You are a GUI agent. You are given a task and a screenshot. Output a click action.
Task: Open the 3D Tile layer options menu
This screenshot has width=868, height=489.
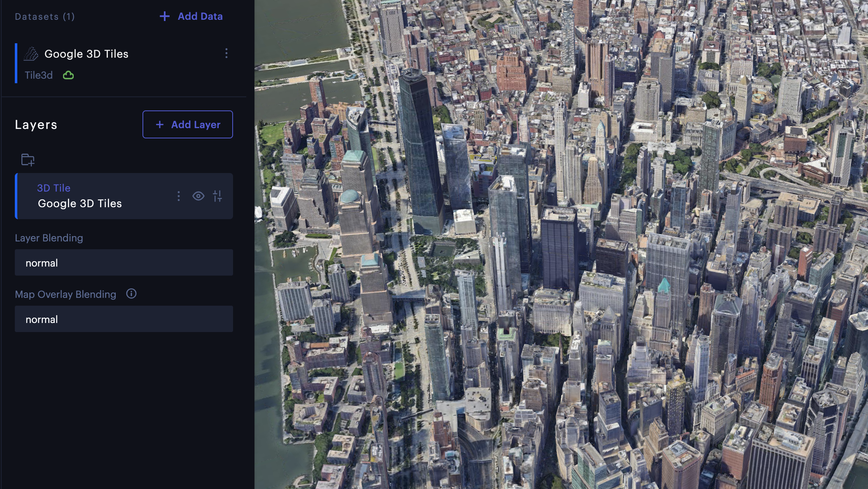point(179,197)
